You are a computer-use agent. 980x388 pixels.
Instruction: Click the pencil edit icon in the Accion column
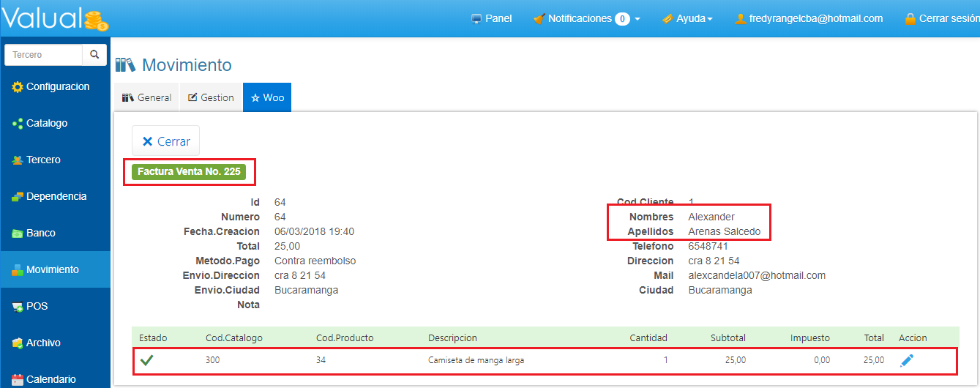coord(907,360)
